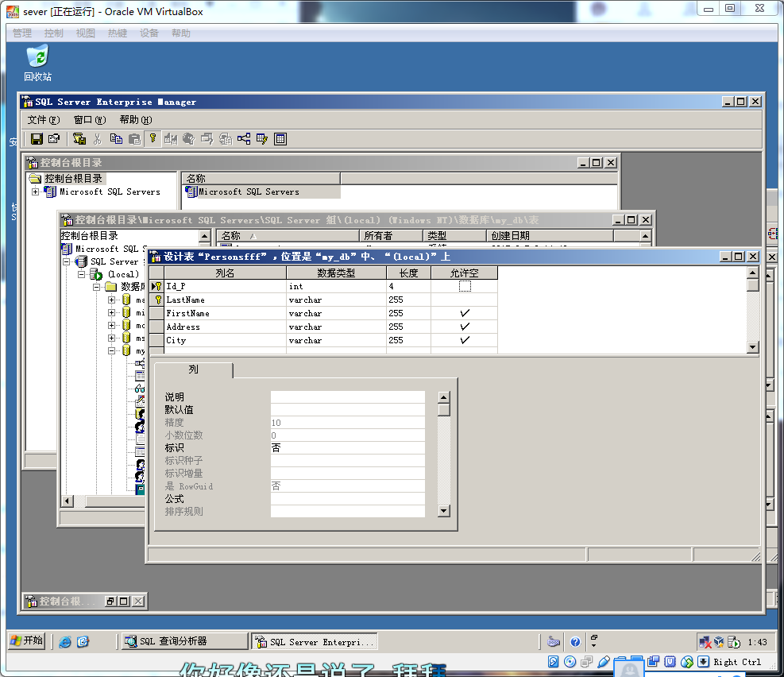Open the 文件(F) menu
This screenshot has height=677, width=784.
point(44,120)
